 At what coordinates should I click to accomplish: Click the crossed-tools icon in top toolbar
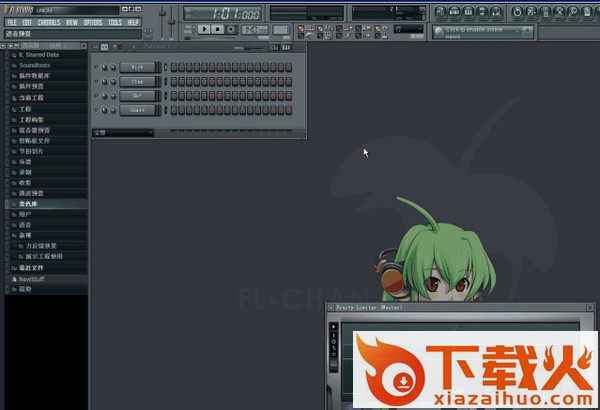click(559, 13)
